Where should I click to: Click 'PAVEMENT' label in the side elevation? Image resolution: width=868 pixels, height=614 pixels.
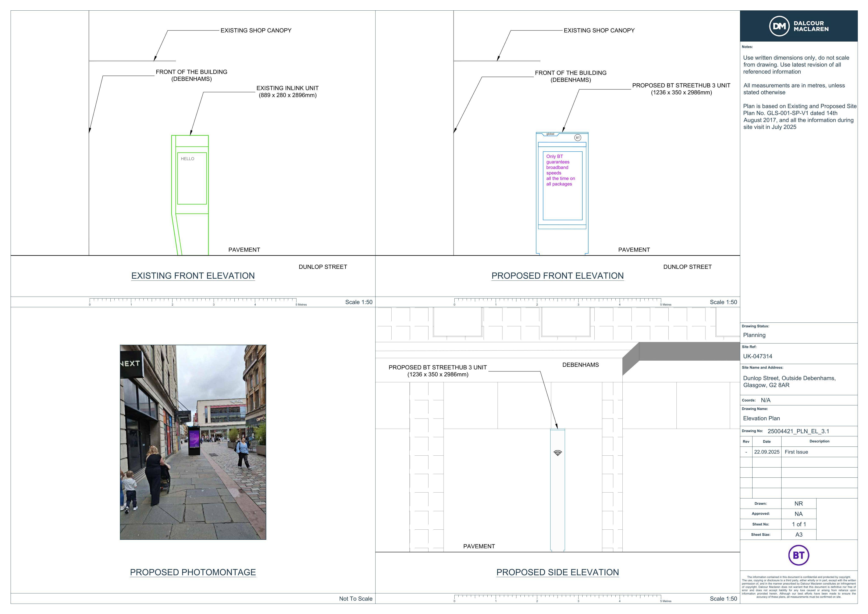(x=479, y=546)
